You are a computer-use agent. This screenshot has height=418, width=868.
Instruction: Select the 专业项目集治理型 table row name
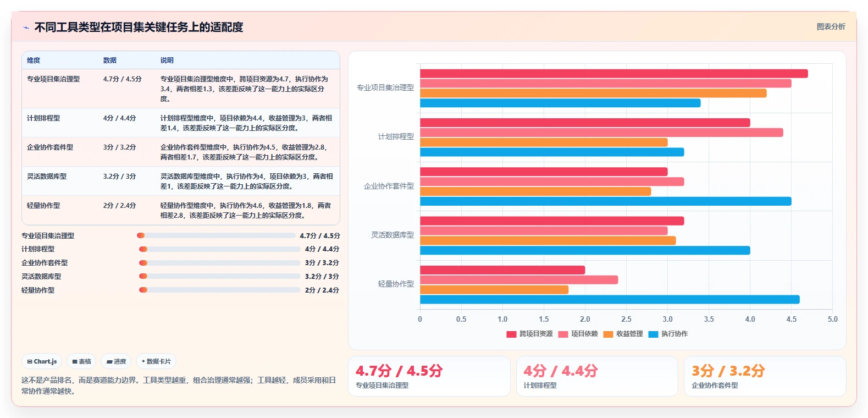coord(53,79)
